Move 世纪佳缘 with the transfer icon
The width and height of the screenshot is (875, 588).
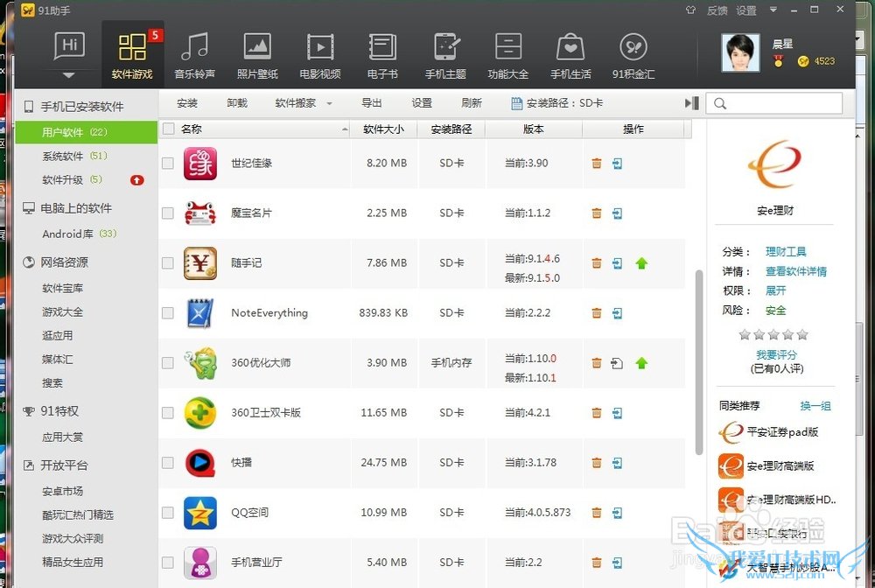(x=617, y=164)
